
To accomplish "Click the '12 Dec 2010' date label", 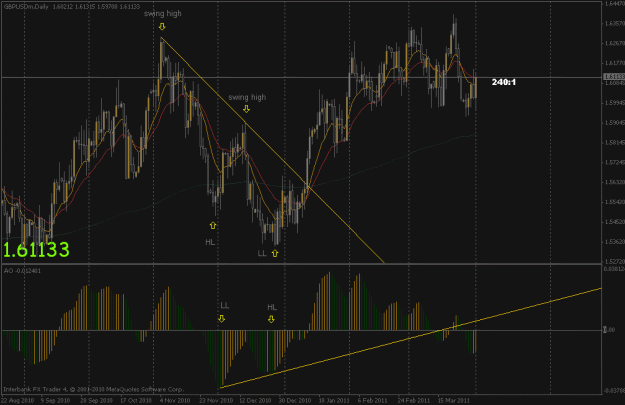I will click(x=255, y=400).
